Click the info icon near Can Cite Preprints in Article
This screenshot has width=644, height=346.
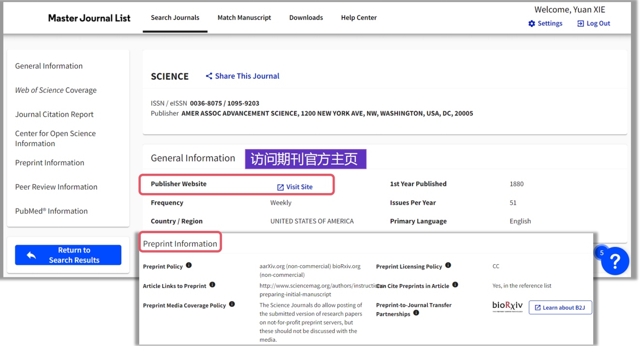coord(455,285)
